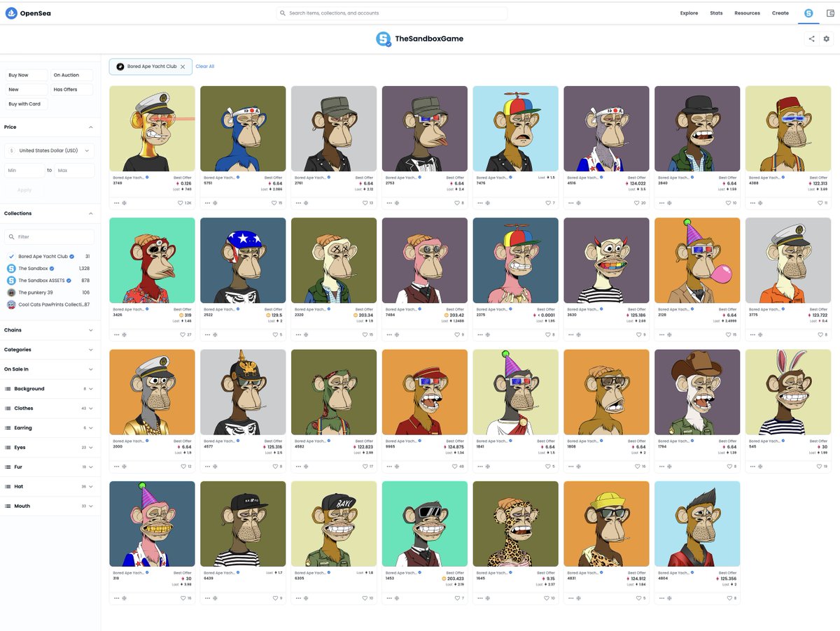840x631 pixels.
Task: Select The Sandbox ASSETS collection filter
Action: 49,281
